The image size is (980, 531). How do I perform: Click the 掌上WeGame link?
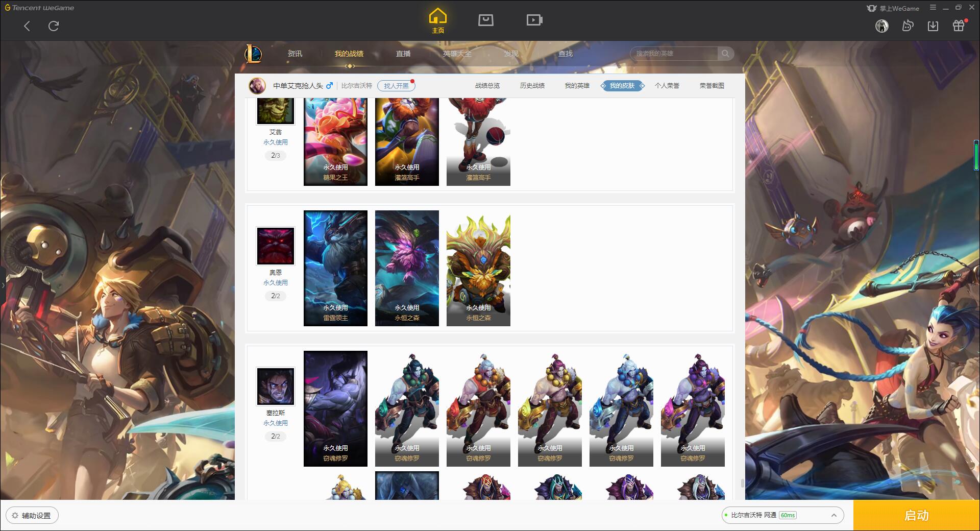(893, 8)
